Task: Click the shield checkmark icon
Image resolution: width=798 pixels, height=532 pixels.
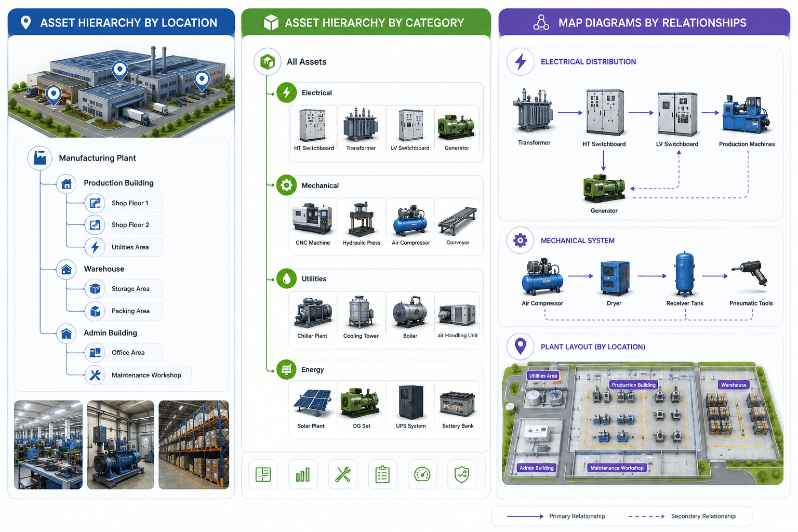Action: click(x=462, y=474)
